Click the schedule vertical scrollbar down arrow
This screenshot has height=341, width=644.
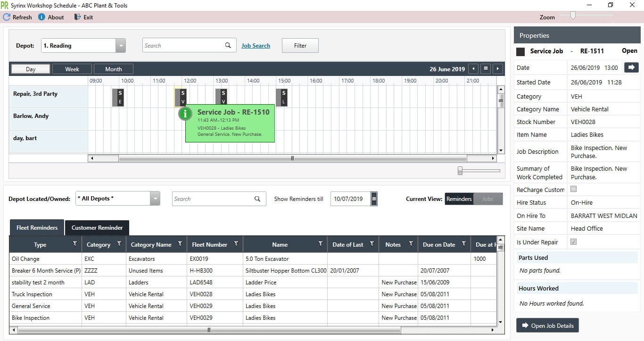click(x=501, y=150)
